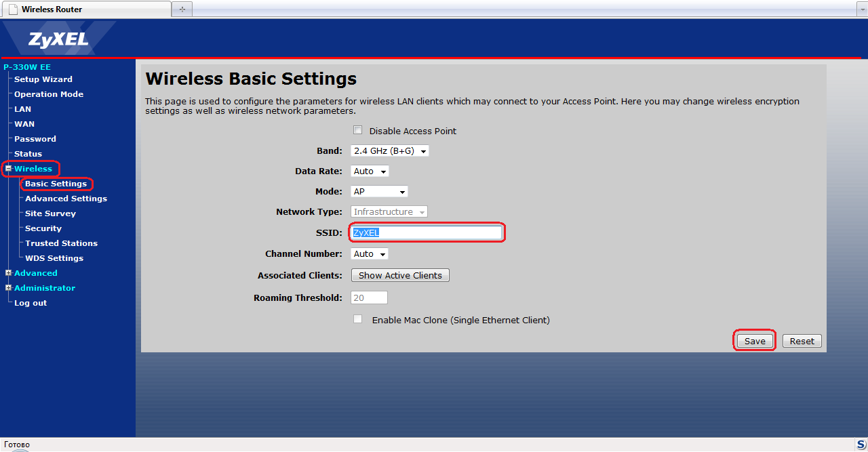Open the Status page in the sidebar
Viewport: 868px width, 452px height.
coord(28,154)
